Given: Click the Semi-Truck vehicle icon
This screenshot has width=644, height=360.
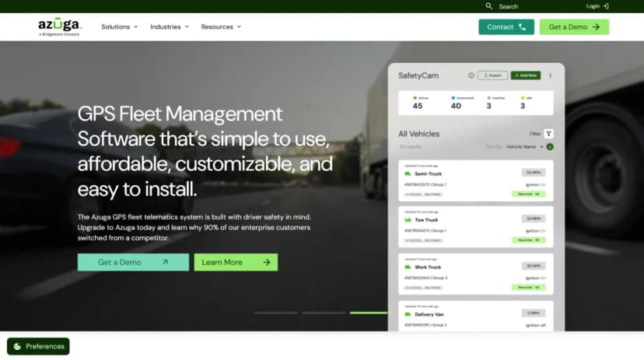Looking at the screenshot, I should point(408,173).
